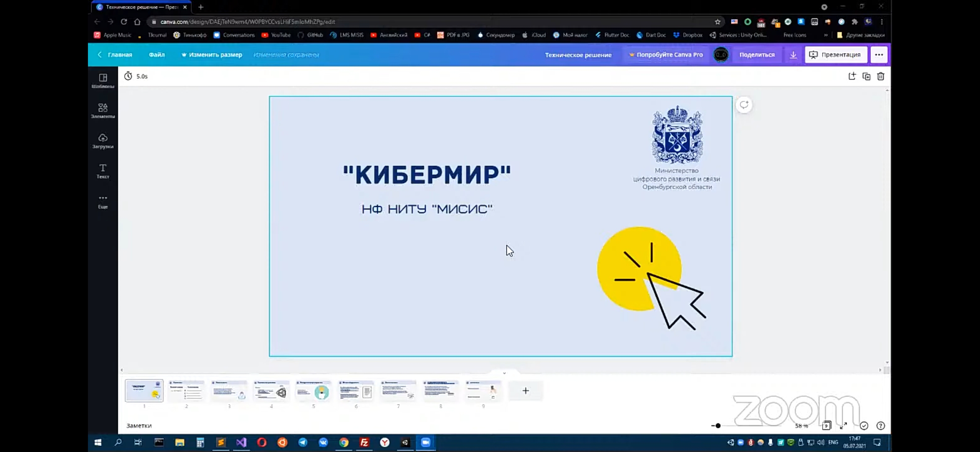The width and height of the screenshot is (980, 452).
Task: Open the Файл menu
Action: click(x=157, y=55)
